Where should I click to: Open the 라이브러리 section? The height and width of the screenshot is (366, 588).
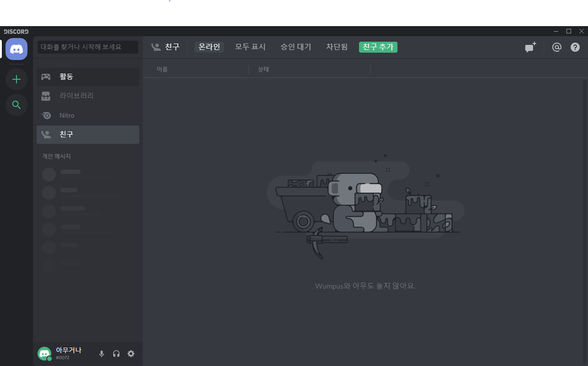pyautogui.click(x=88, y=96)
